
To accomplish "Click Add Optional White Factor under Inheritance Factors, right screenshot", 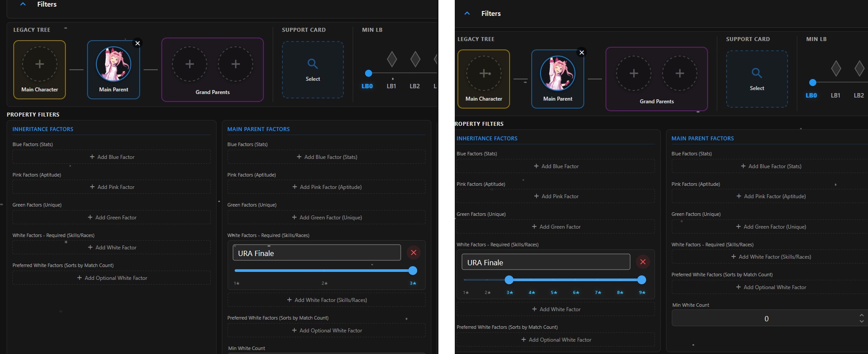I will [x=556, y=340].
